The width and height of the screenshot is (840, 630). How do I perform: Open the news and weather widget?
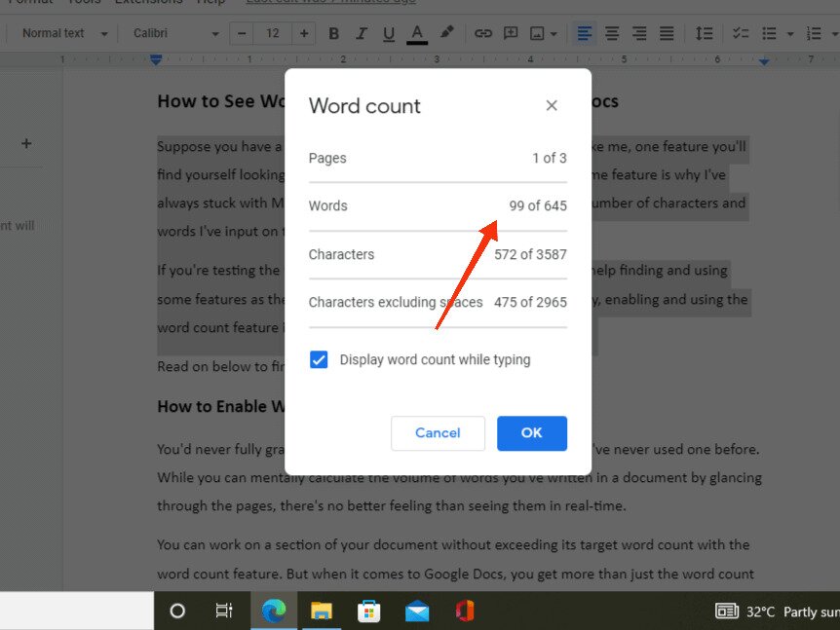(x=777, y=611)
